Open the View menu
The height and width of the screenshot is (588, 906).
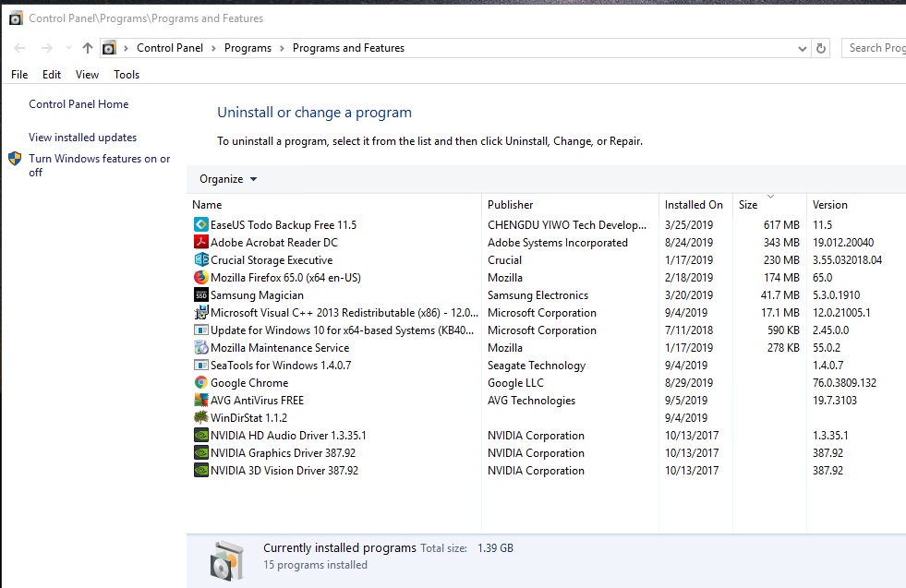[87, 75]
